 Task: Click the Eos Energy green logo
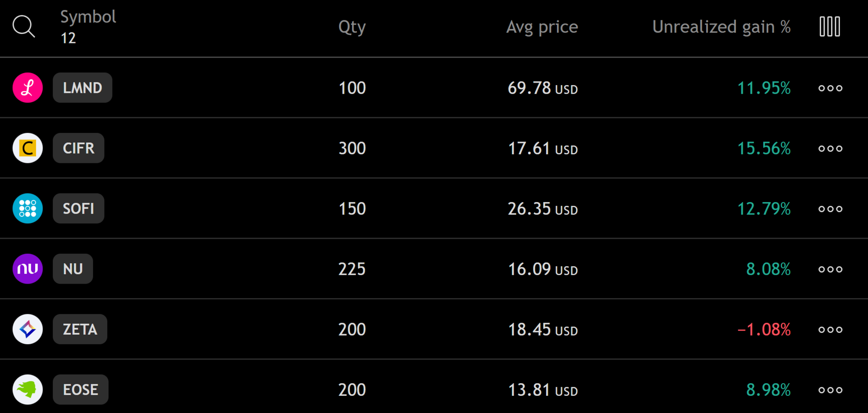pyautogui.click(x=28, y=389)
